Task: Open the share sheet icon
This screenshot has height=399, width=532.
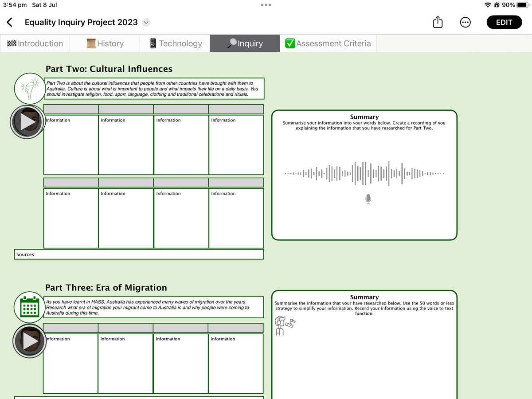Action: pyautogui.click(x=438, y=22)
